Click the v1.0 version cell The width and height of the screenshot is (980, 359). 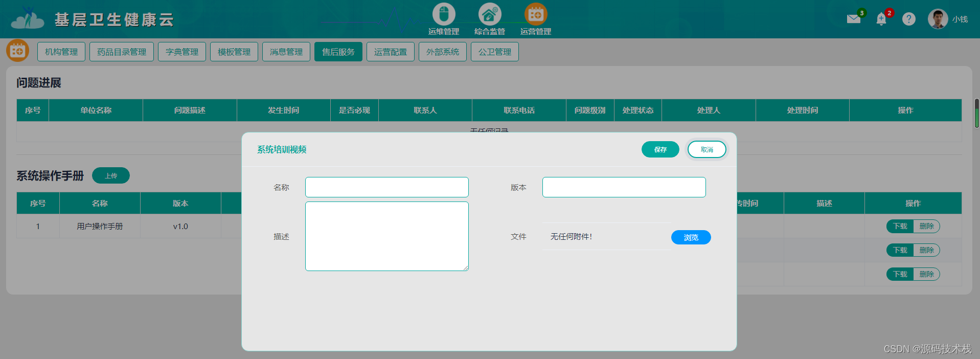click(x=180, y=226)
